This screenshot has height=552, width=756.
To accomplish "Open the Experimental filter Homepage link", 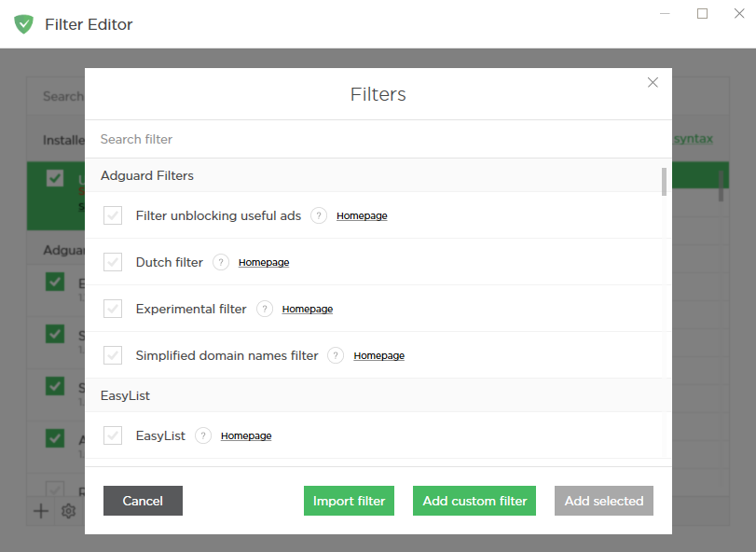I will coord(308,309).
